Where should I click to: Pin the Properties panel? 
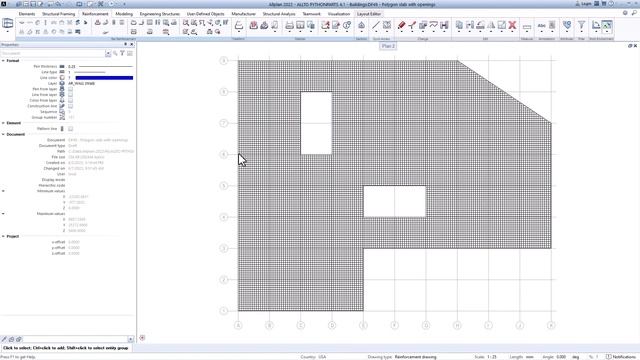pos(125,44)
